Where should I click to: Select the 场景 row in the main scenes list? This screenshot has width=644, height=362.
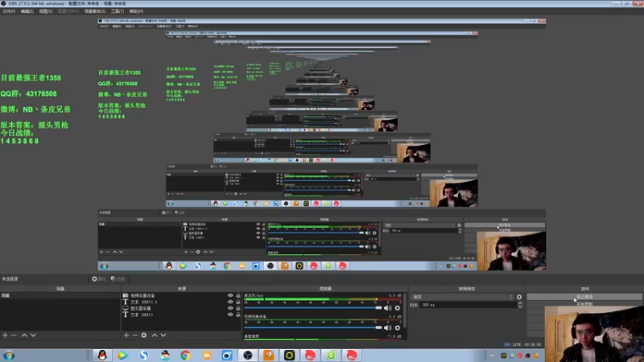click(x=60, y=295)
